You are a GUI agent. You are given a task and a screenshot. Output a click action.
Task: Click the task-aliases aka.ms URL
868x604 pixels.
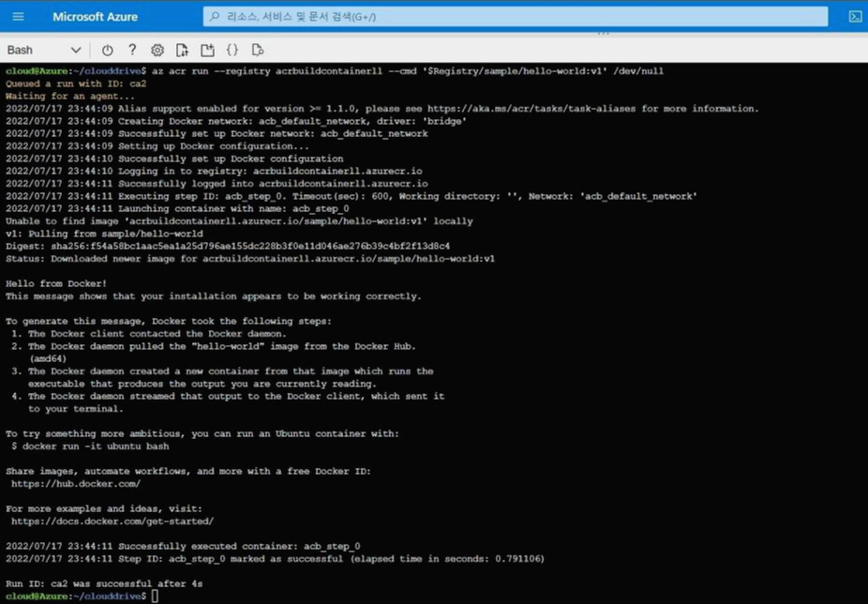(x=531, y=109)
